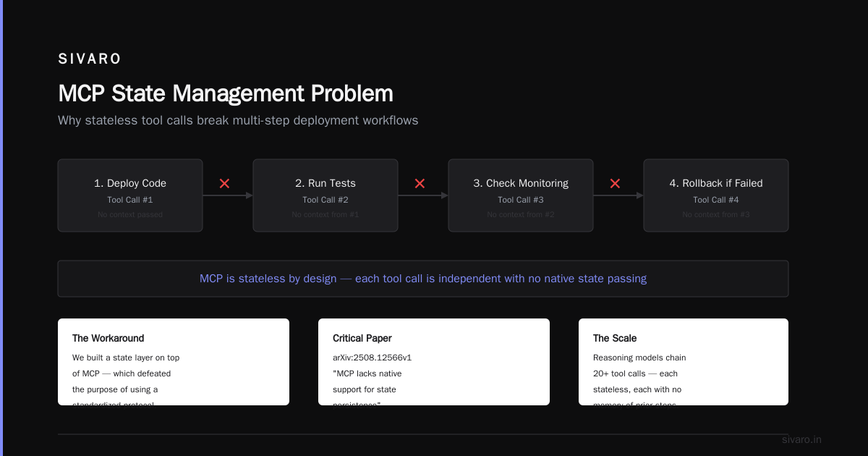This screenshot has width=868, height=456.
Task: Click the subtitle about stateless tool calls
Action: (x=238, y=120)
